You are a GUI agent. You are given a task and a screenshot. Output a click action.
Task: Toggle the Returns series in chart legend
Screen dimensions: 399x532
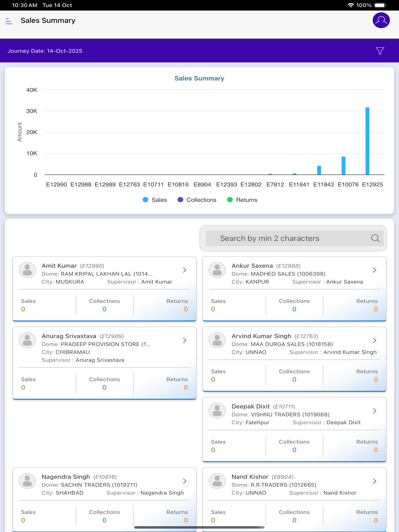[x=242, y=200]
